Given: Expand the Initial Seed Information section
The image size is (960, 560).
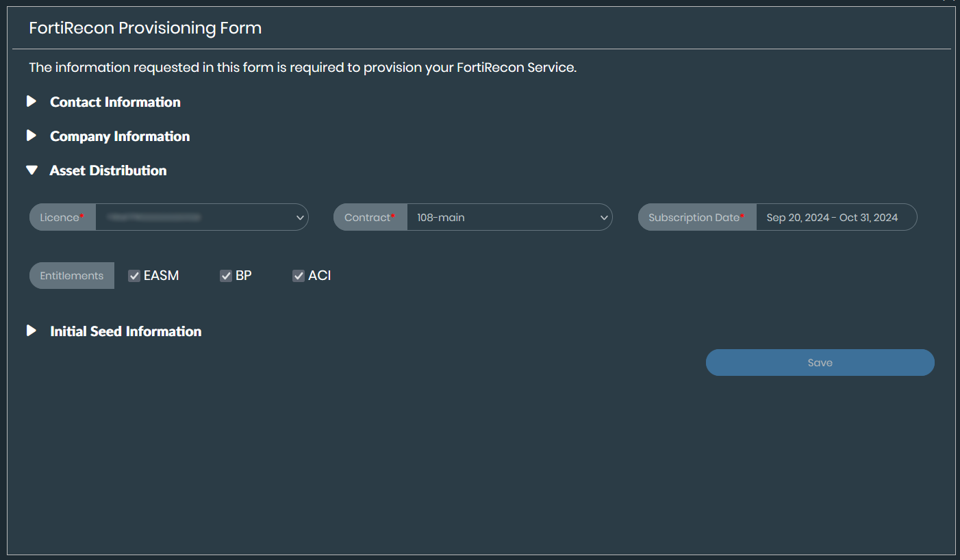Looking at the screenshot, I should [125, 331].
